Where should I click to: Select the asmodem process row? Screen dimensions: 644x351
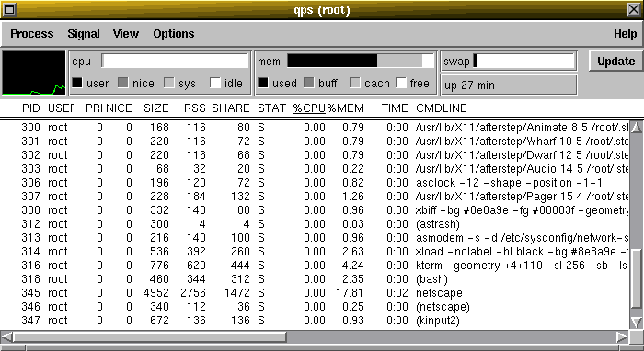(315, 238)
